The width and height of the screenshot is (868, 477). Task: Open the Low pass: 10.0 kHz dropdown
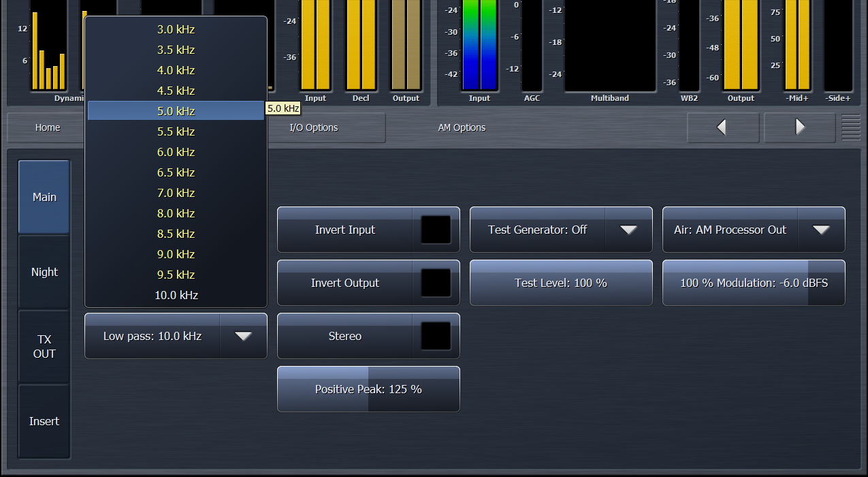coord(176,336)
